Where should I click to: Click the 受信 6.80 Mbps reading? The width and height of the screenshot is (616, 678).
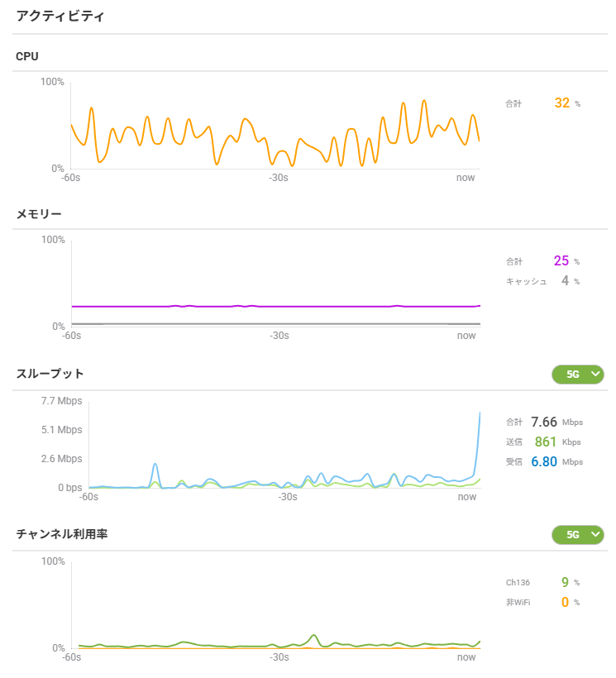coord(544,461)
